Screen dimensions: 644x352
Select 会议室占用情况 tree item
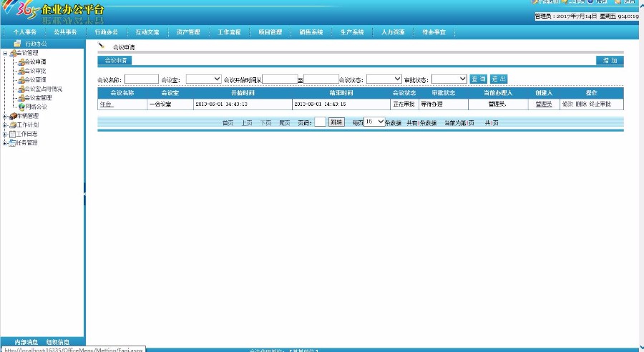pos(43,89)
